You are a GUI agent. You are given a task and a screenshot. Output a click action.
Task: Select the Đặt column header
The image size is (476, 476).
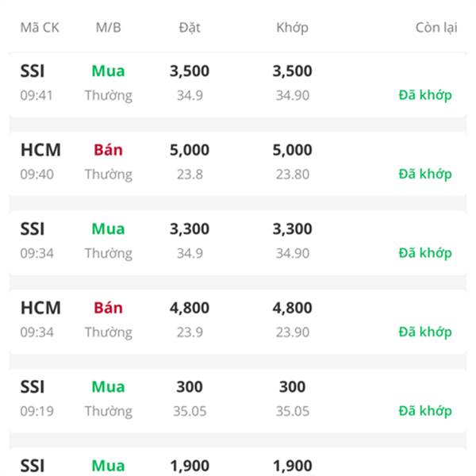point(190,28)
